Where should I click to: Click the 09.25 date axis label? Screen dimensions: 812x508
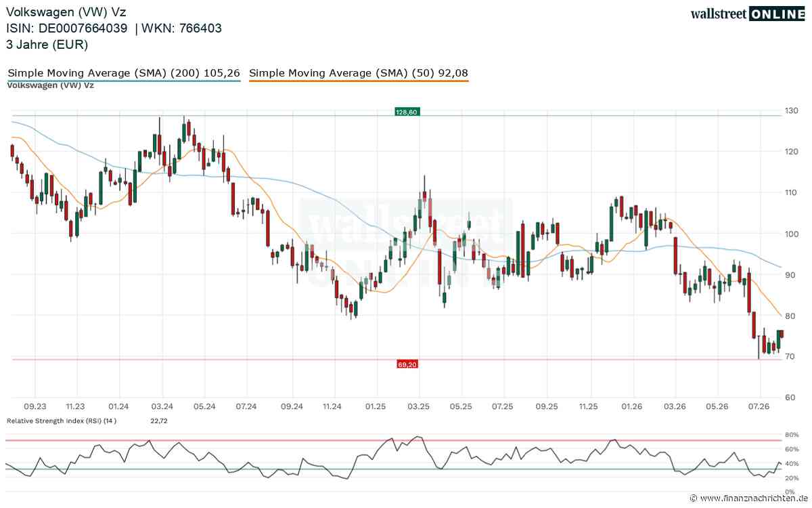click(547, 406)
